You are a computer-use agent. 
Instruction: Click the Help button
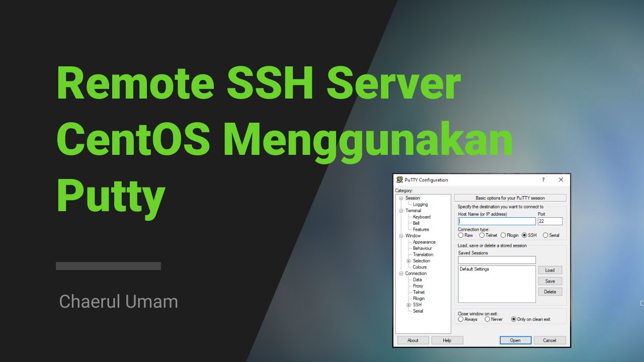tap(447, 340)
